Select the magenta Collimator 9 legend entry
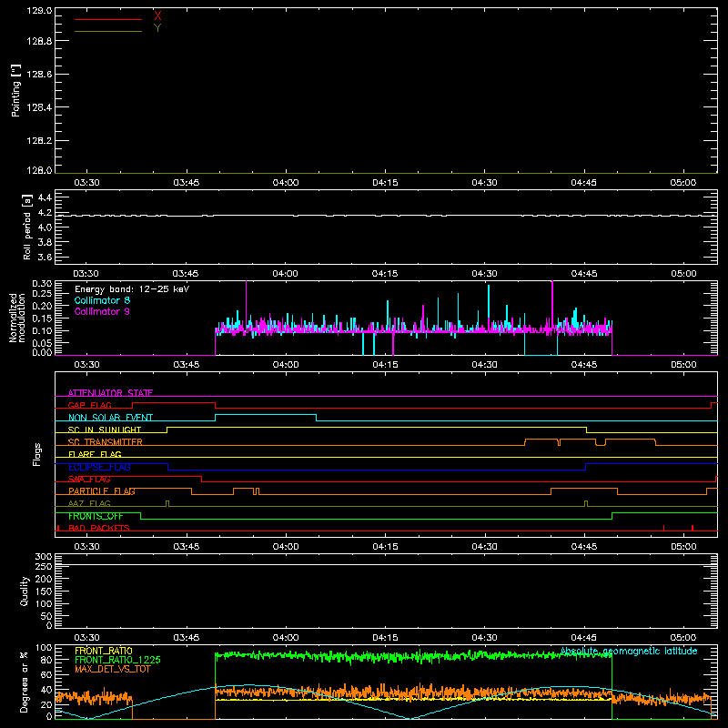Screen dimensions: 728x728 pyautogui.click(x=102, y=311)
